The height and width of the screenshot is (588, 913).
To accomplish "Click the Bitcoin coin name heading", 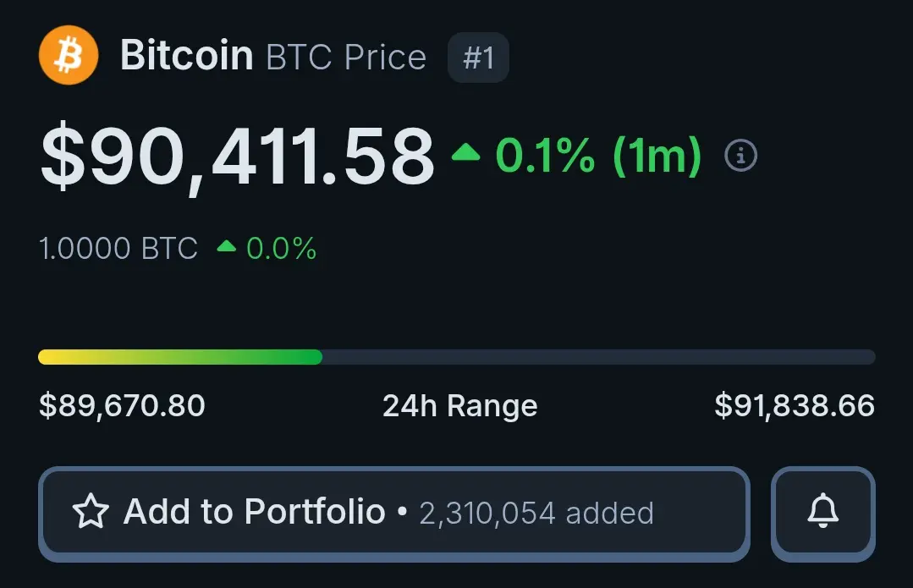I will [x=186, y=57].
